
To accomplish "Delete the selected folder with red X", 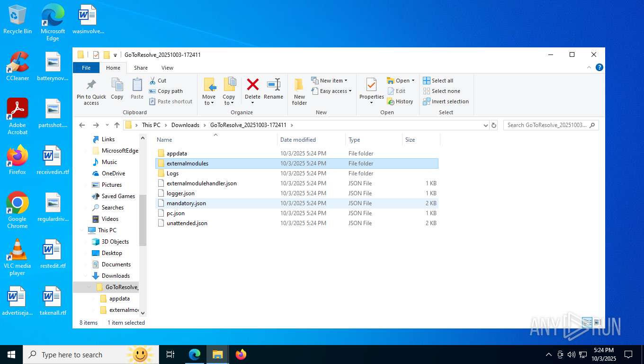I will 253,91.
